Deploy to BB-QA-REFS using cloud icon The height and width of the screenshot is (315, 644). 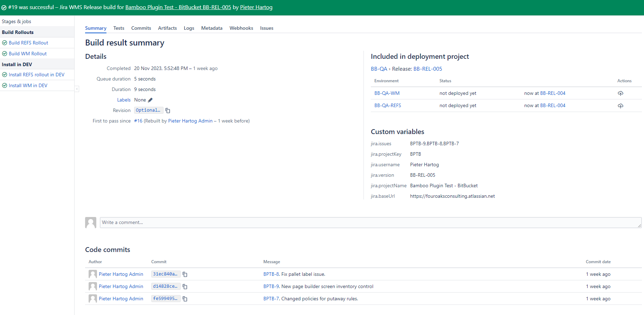pyautogui.click(x=621, y=106)
